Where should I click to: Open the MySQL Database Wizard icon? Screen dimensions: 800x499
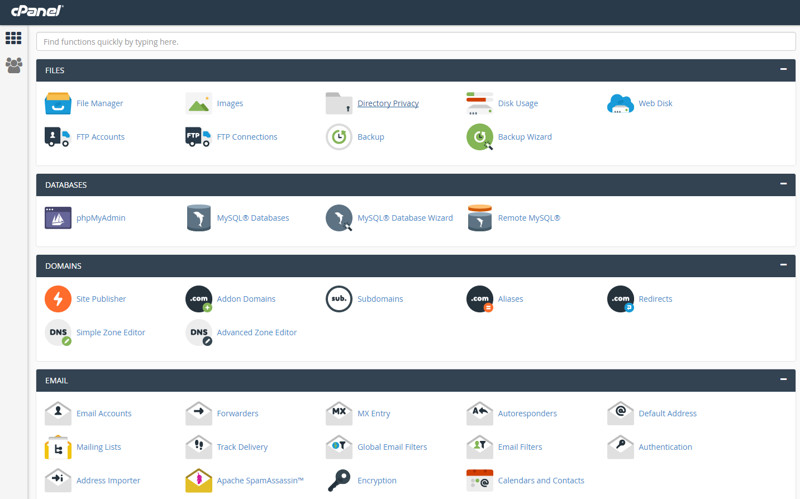[339, 218]
